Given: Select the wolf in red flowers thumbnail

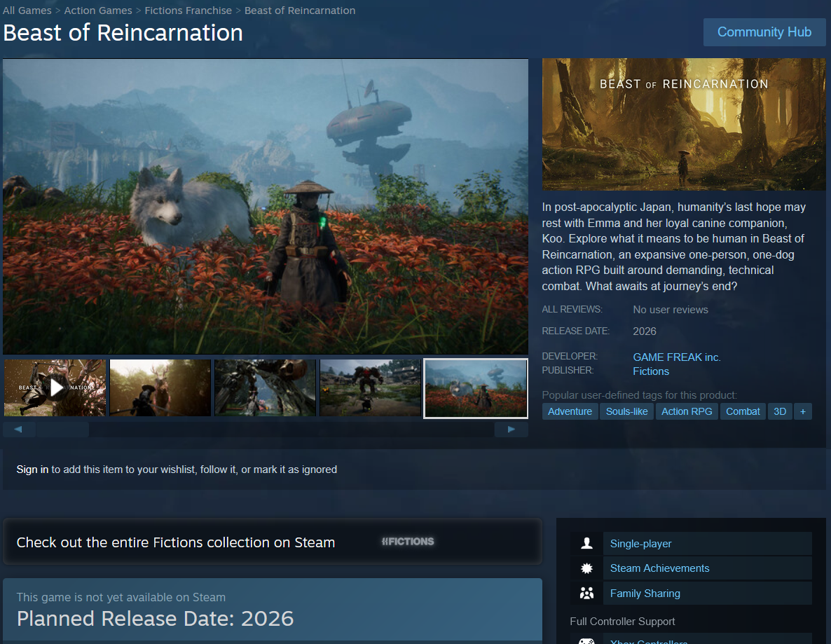Looking at the screenshot, I should click(x=476, y=388).
